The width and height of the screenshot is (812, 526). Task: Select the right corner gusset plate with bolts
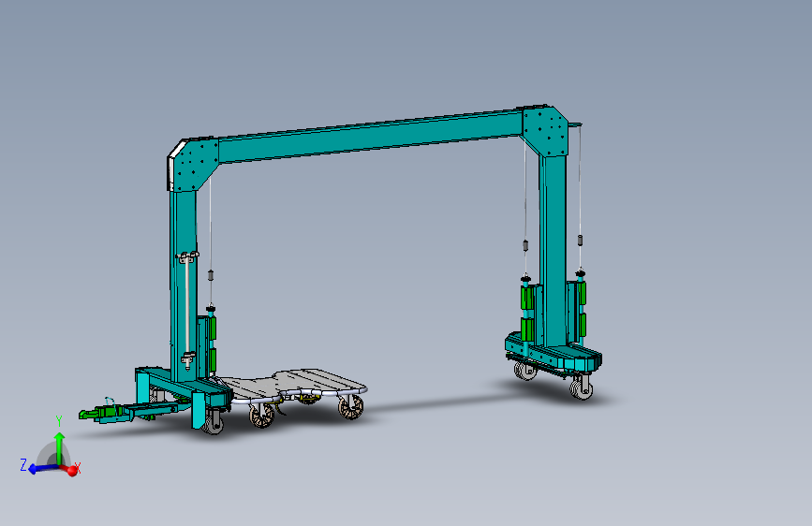click(x=545, y=130)
